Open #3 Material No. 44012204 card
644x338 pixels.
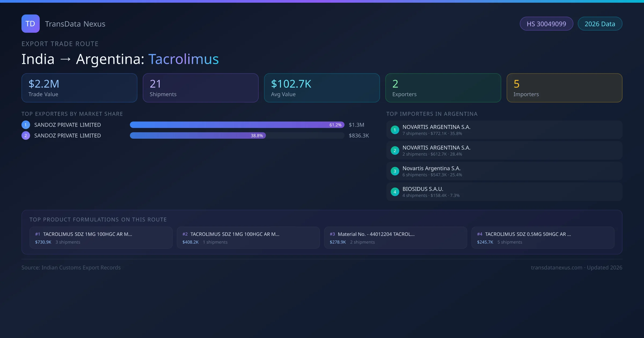[x=396, y=238]
